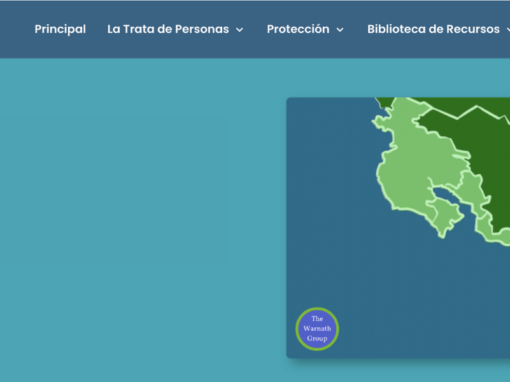Open the Principal menu item

pyautogui.click(x=60, y=29)
